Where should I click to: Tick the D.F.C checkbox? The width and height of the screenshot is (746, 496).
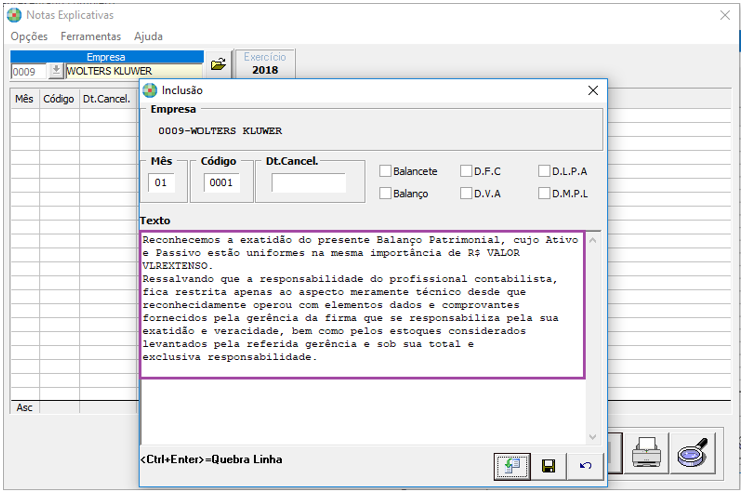[x=466, y=171]
